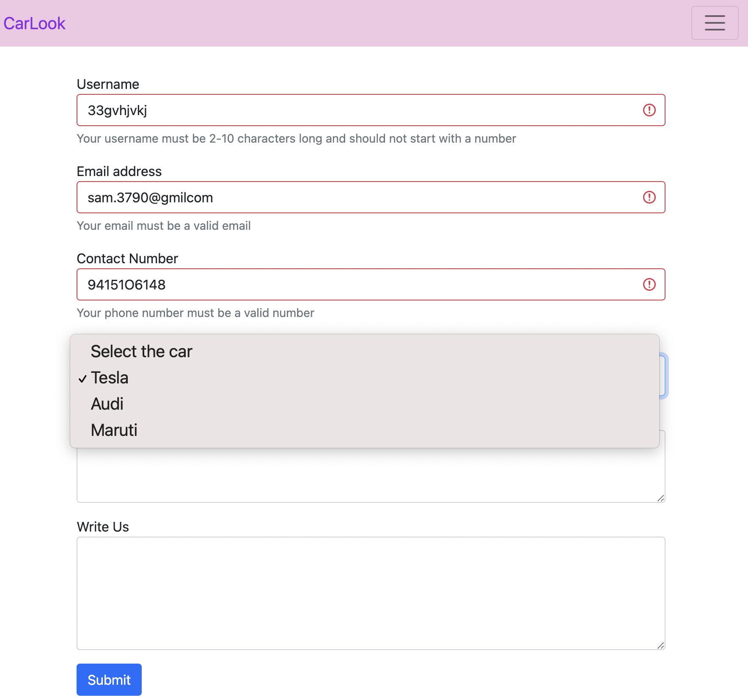This screenshot has height=700, width=748.
Task: Click the error icon beside the email field
Action: coord(649,197)
